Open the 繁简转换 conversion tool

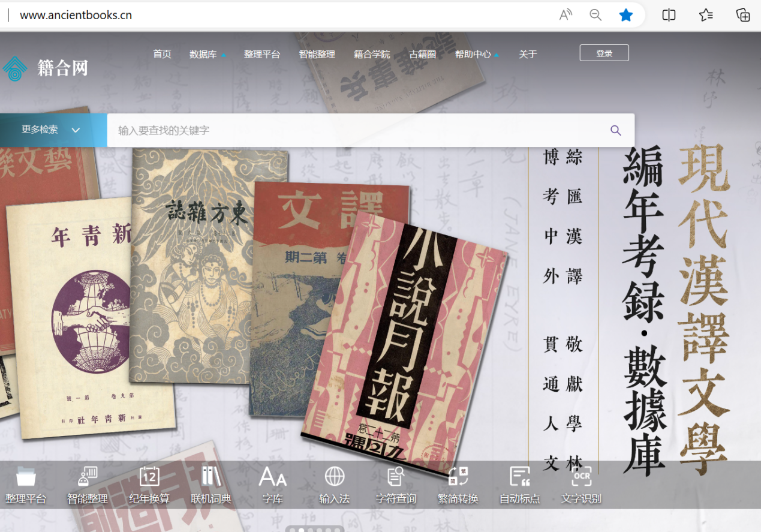(458, 485)
